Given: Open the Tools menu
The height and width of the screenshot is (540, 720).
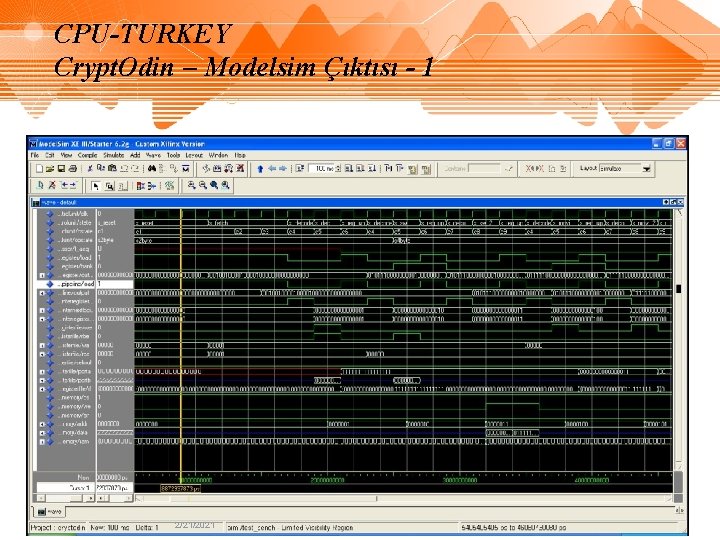Looking at the screenshot, I should pyautogui.click(x=174, y=156).
